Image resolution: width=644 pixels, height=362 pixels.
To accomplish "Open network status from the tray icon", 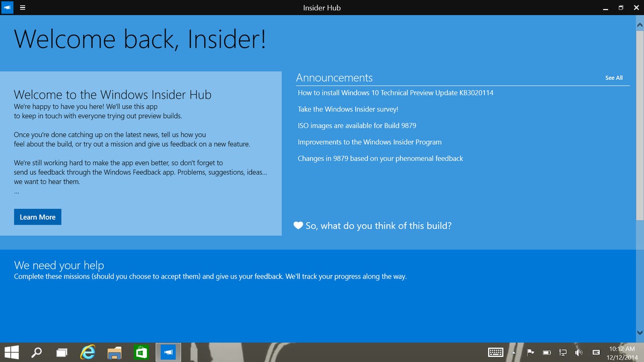I will (x=562, y=352).
